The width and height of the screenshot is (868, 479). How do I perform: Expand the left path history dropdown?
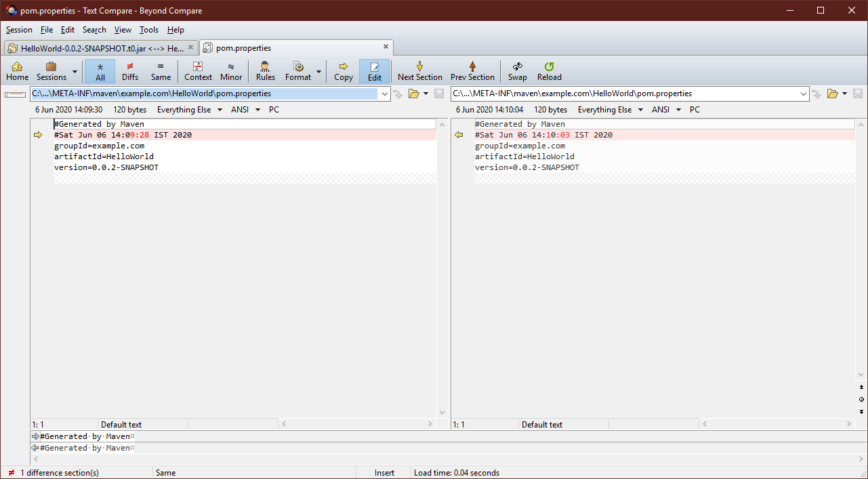point(385,93)
